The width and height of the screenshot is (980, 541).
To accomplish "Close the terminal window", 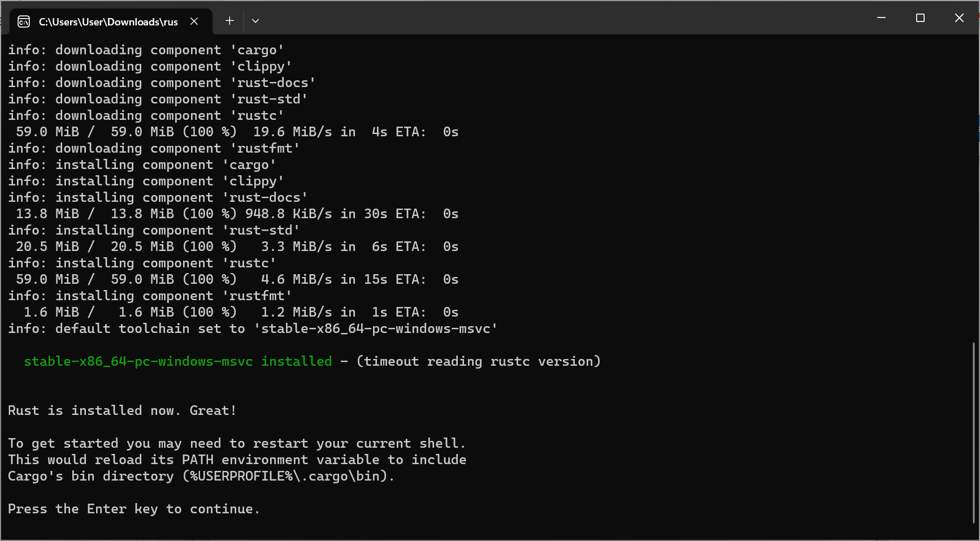I will (959, 18).
